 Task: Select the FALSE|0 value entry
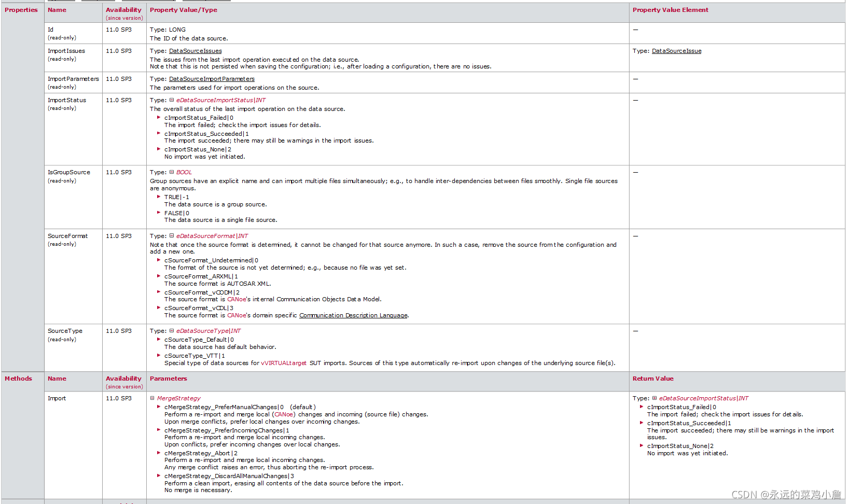coord(177,213)
